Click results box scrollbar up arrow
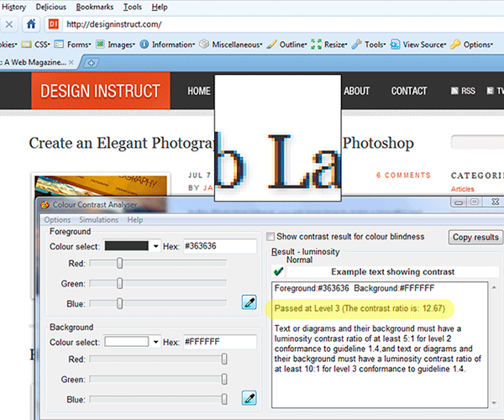504x420 pixels. 494,287
